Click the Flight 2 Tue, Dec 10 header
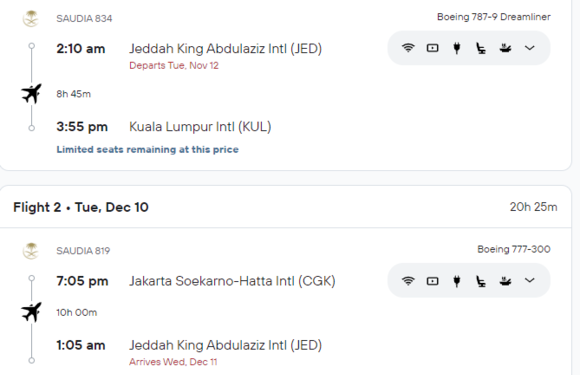The image size is (580, 375). 81,207
